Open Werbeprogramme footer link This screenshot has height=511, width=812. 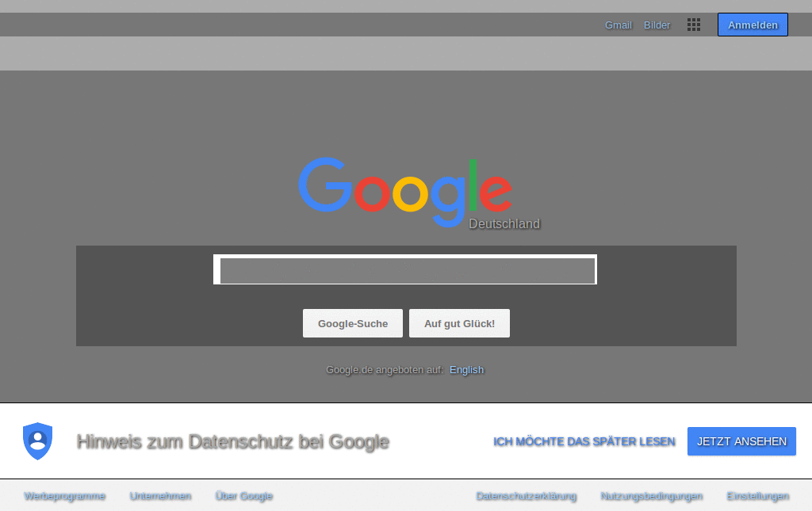pos(65,496)
